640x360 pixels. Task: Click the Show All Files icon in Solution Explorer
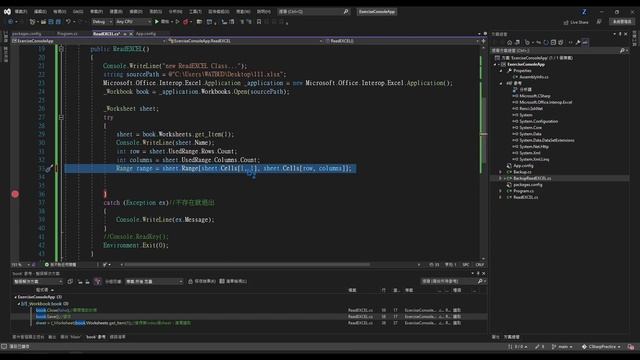[561, 42]
